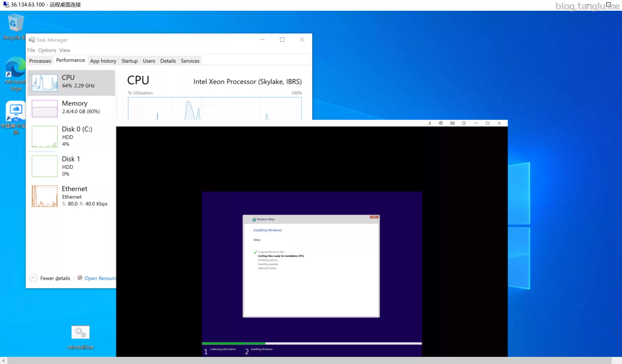This screenshot has height=364, width=622.
Task: Click the '% Utilisation' label
Action: click(140, 93)
